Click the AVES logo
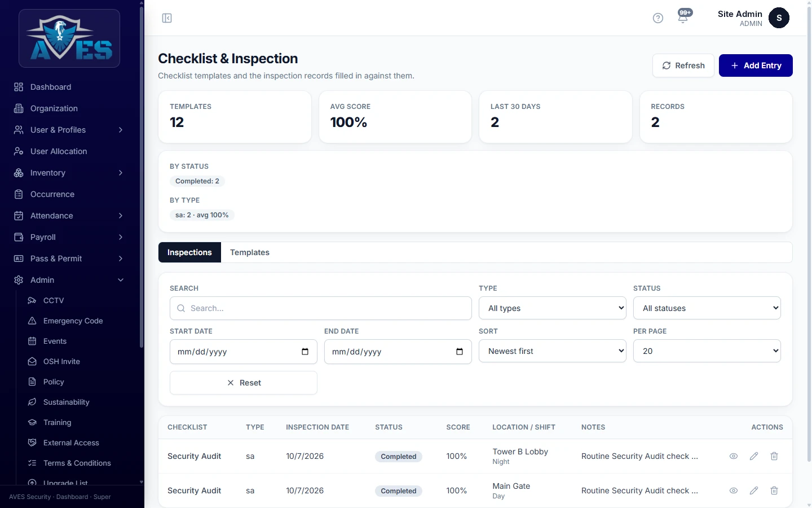812x508 pixels. [x=69, y=38]
